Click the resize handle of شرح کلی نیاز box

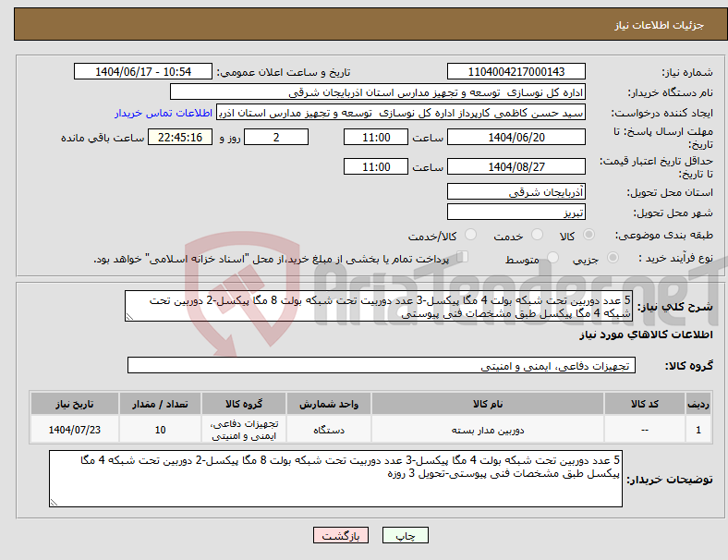pyautogui.click(x=129, y=317)
